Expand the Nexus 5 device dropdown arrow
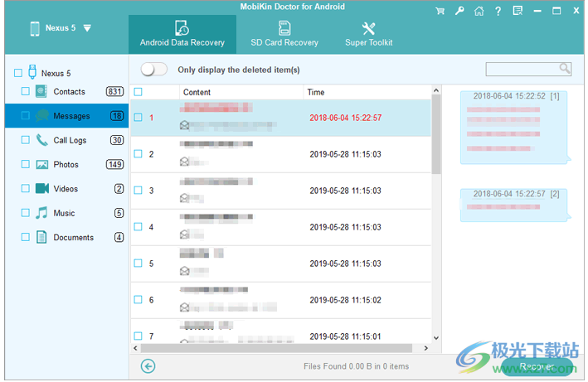The width and height of the screenshot is (588, 382). (x=87, y=28)
